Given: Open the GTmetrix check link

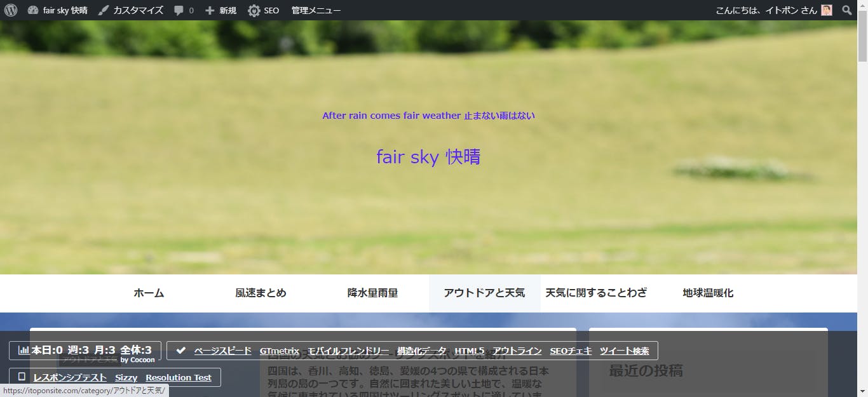Looking at the screenshot, I should [x=280, y=351].
